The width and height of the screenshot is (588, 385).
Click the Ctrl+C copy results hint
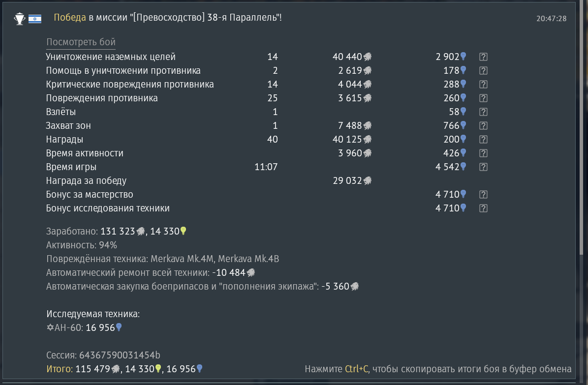coord(438,369)
